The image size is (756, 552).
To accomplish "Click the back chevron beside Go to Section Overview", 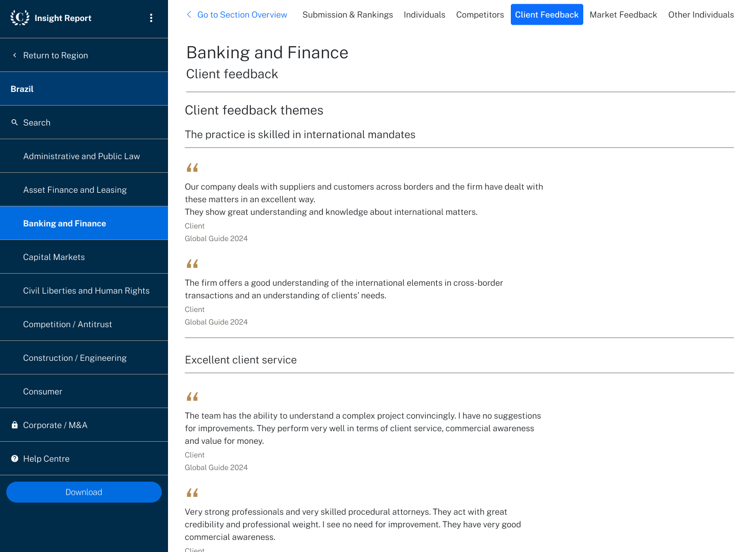I will click(x=189, y=15).
